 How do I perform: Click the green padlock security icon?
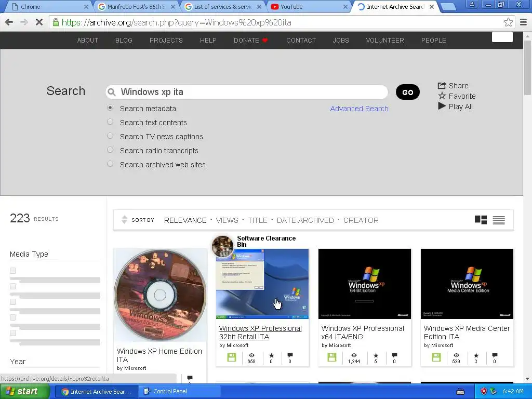tap(56, 22)
